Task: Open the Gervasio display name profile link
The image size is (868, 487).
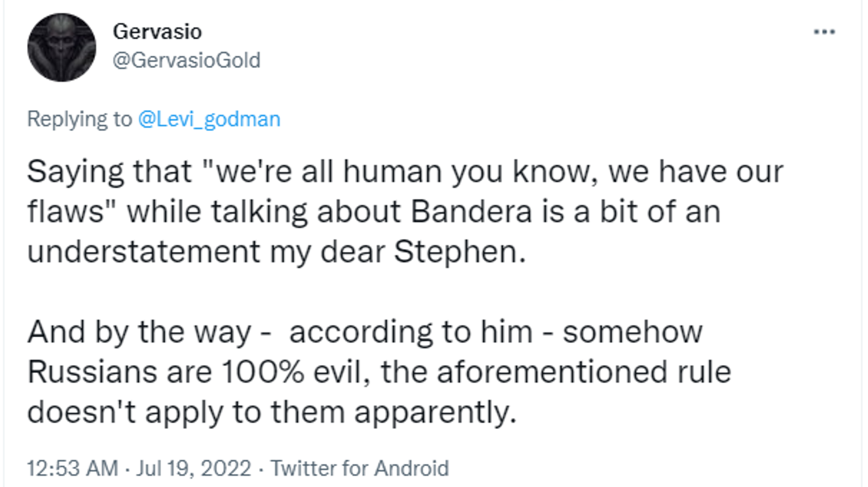Action: pyautogui.click(x=157, y=32)
